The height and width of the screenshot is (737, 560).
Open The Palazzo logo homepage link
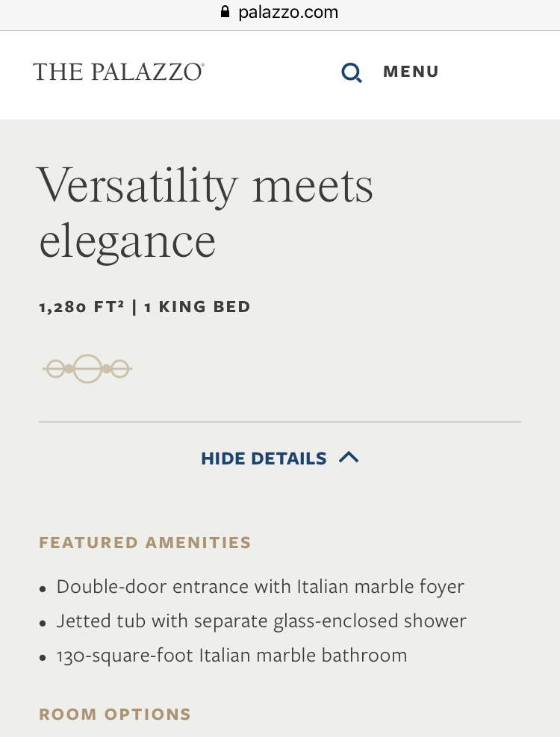[119, 72]
